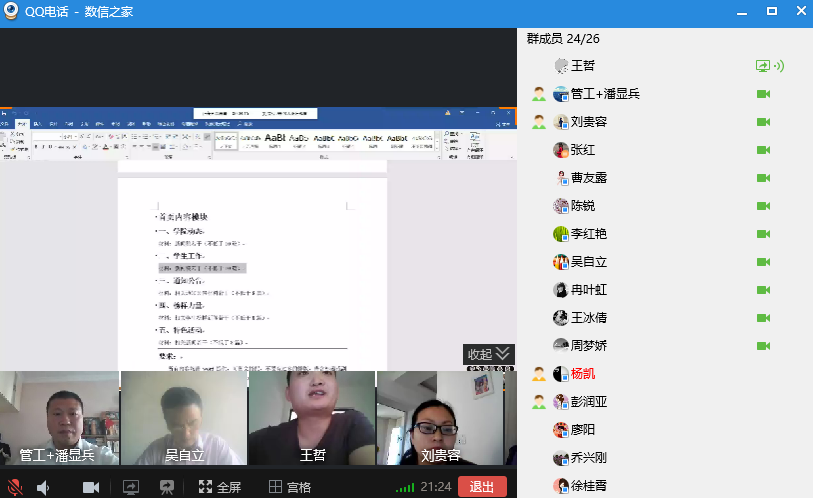Screen dimensions: 813x498
Task: Click the 群成员 24/26 header
Action: (x=563, y=39)
